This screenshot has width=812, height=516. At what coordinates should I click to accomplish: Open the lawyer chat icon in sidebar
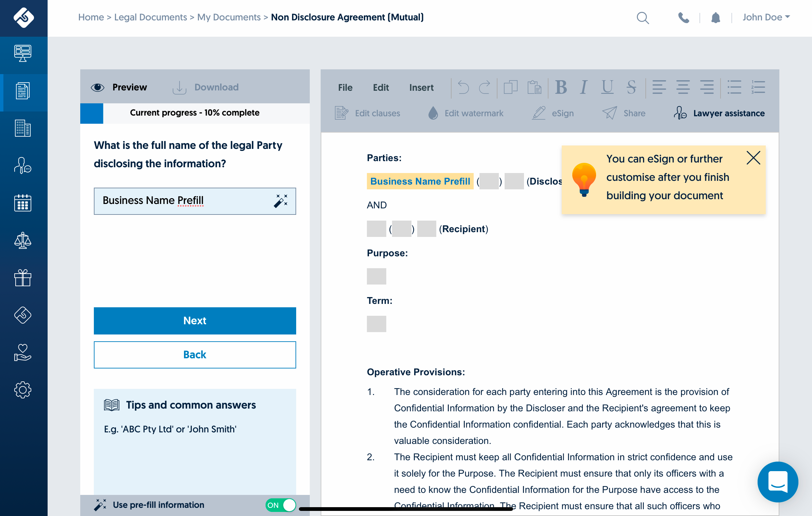(23, 166)
